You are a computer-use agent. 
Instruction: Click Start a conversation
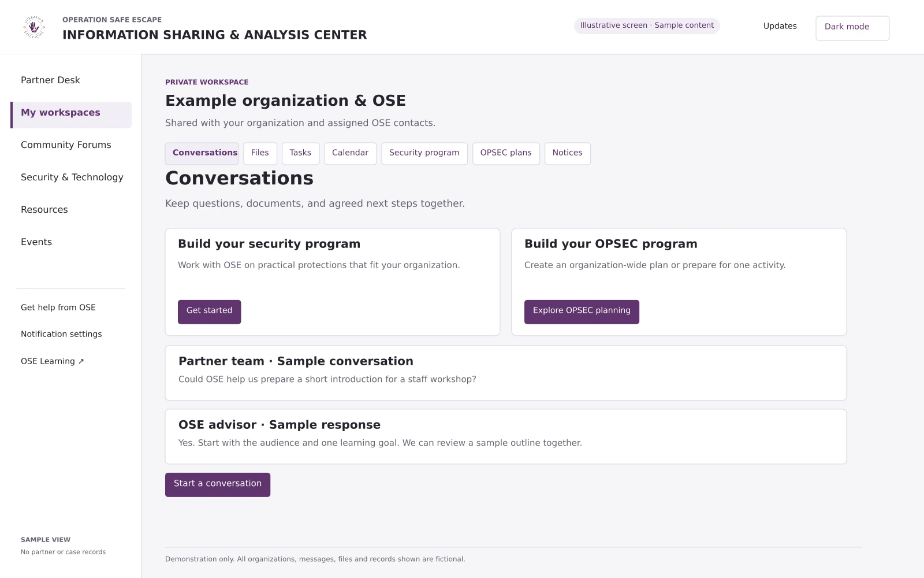(x=218, y=484)
